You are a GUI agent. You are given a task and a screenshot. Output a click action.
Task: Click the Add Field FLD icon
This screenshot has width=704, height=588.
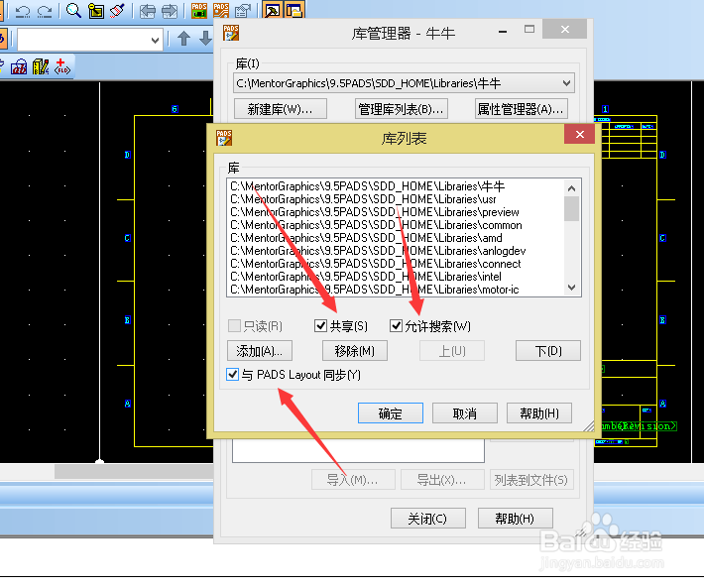(61, 66)
